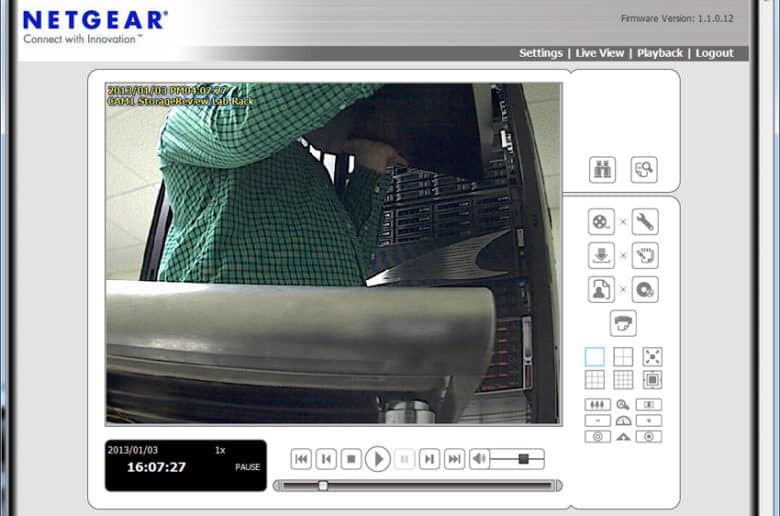Open the Settings menu

pyautogui.click(x=541, y=53)
